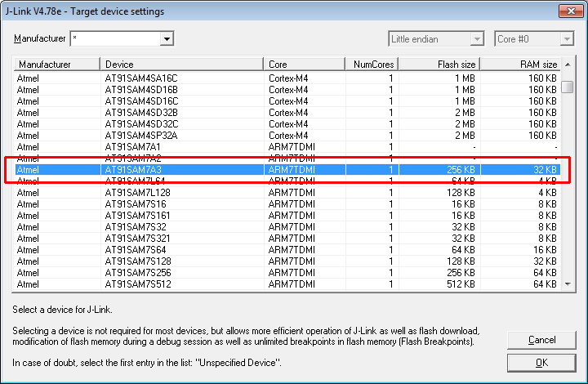
Task: Close the Target device settings dialog
Action: tap(571, 11)
